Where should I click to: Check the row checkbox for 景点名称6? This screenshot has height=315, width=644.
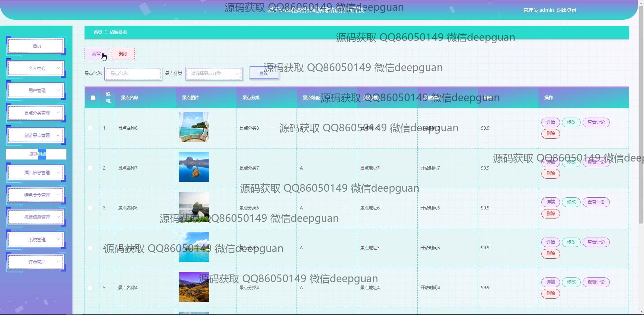click(90, 208)
